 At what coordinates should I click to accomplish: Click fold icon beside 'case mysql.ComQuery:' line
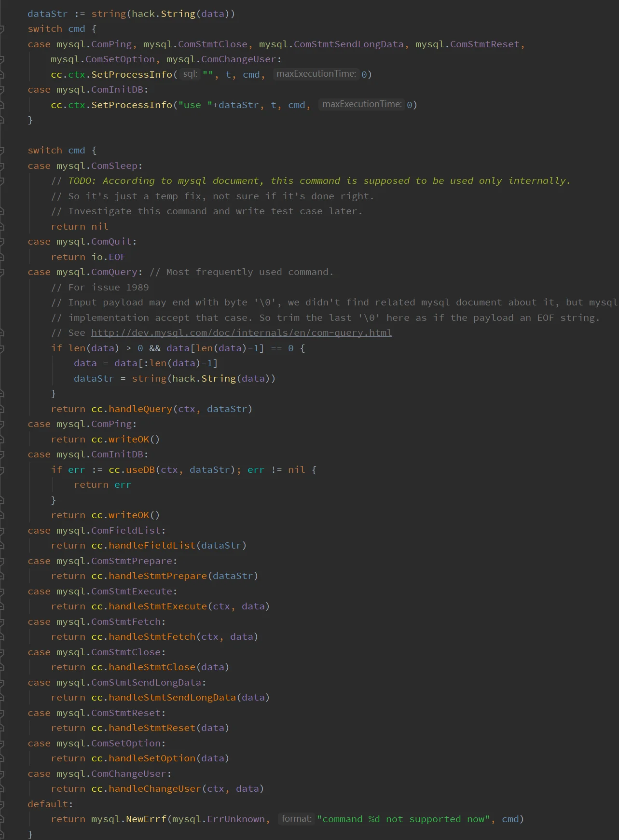(2, 272)
